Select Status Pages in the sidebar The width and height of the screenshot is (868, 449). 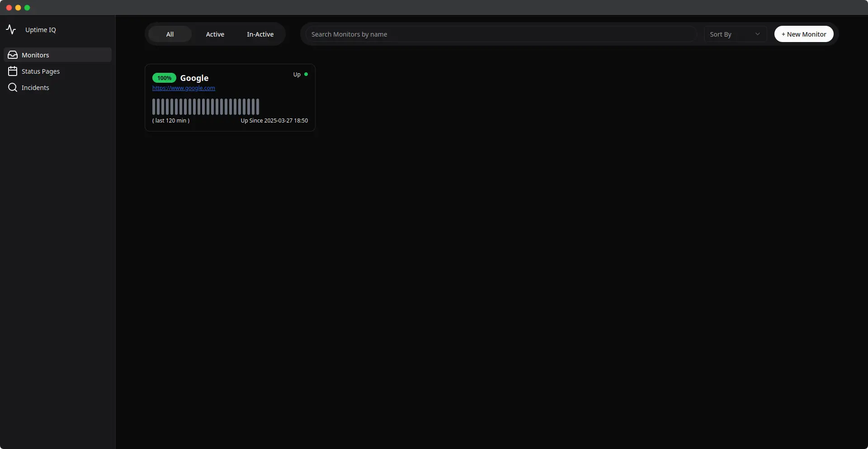click(41, 71)
